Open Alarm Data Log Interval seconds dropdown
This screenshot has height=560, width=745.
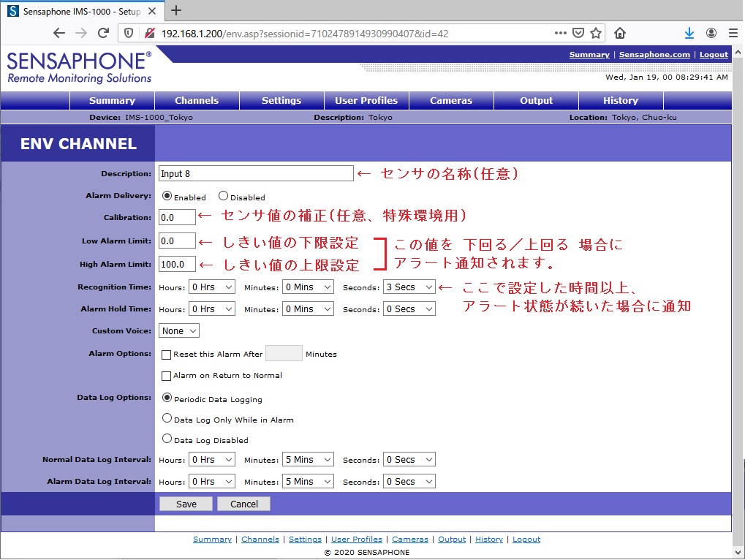click(x=409, y=481)
